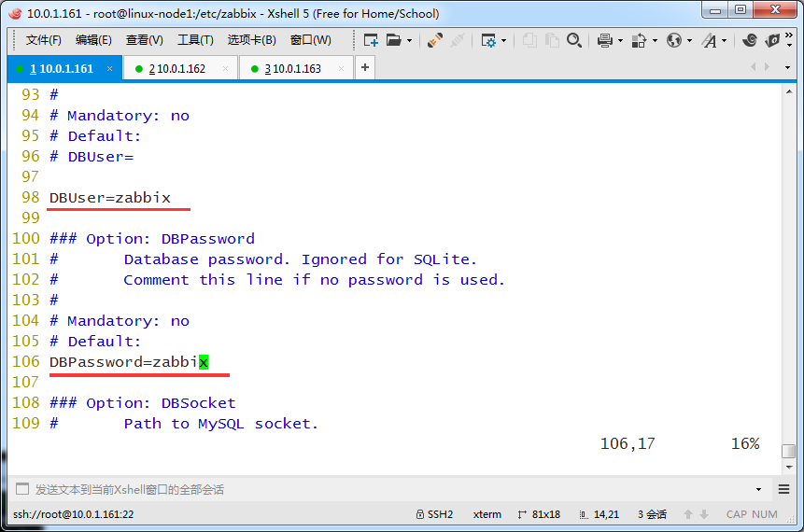Open the session Properties gear icon
Screen dimensions: 804x532
click(x=488, y=40)
